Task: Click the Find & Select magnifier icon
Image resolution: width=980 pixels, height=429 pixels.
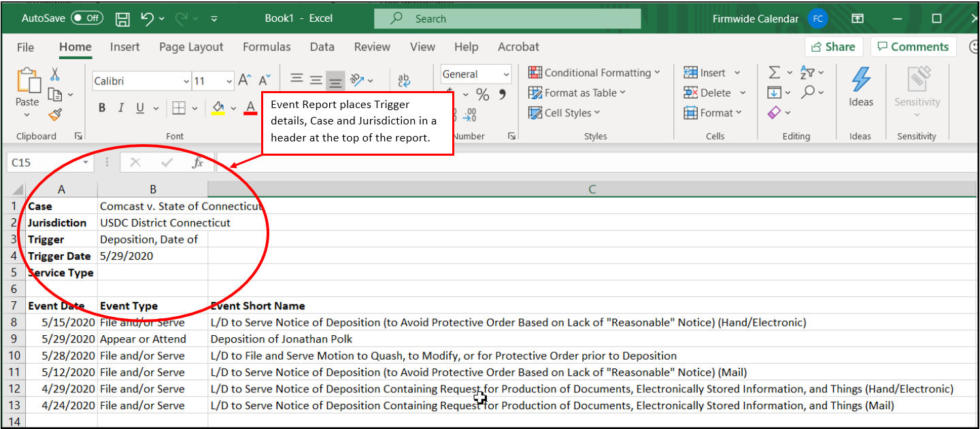Action: coord(808,92)
